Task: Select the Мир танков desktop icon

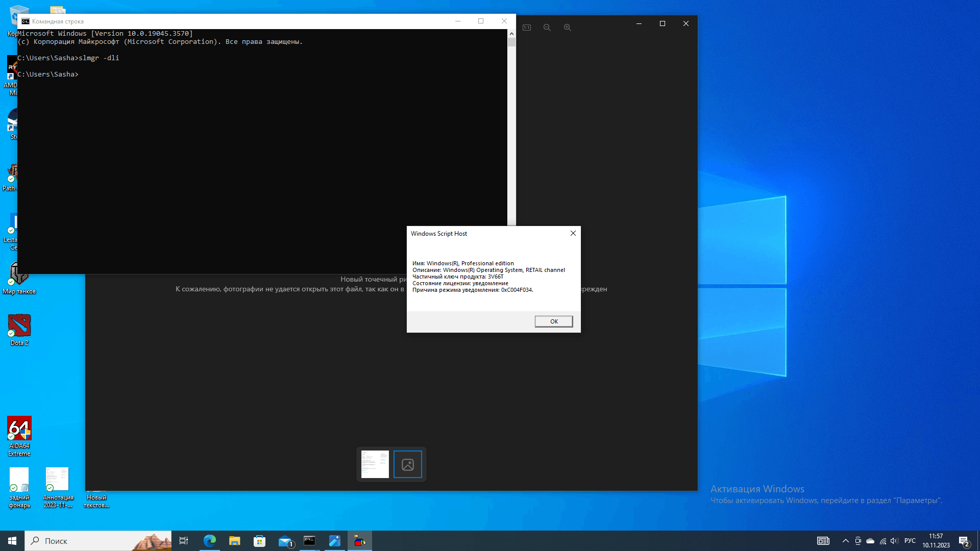Action: pos(19,279)
